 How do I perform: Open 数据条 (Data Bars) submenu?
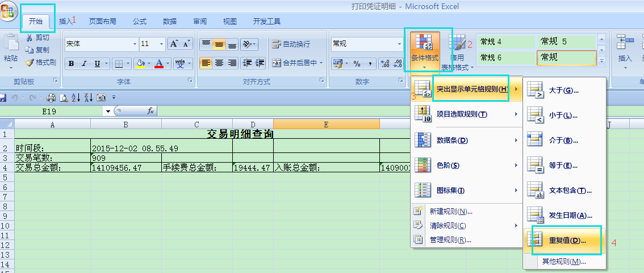(467, 140)
